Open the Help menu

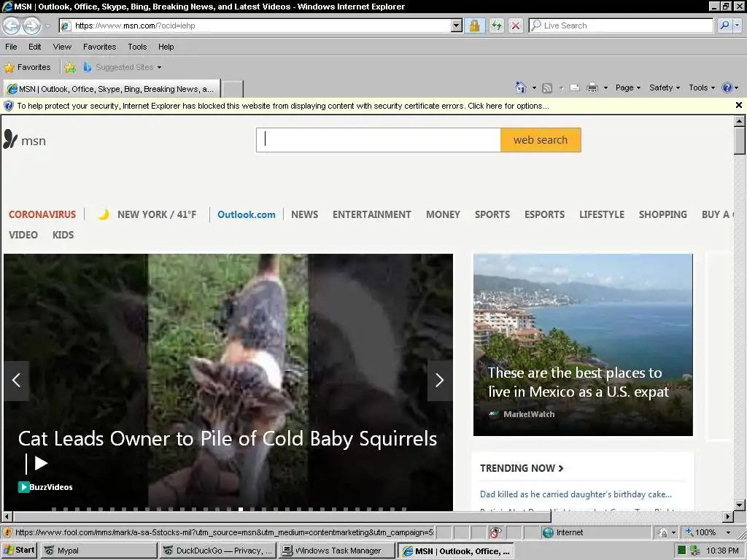(x=166, y=47)
